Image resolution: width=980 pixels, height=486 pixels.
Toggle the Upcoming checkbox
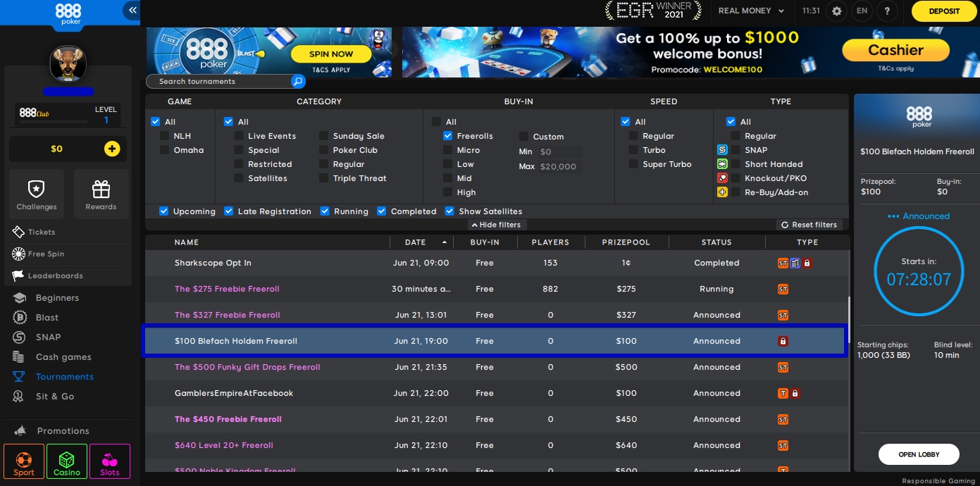click(163, 211)
